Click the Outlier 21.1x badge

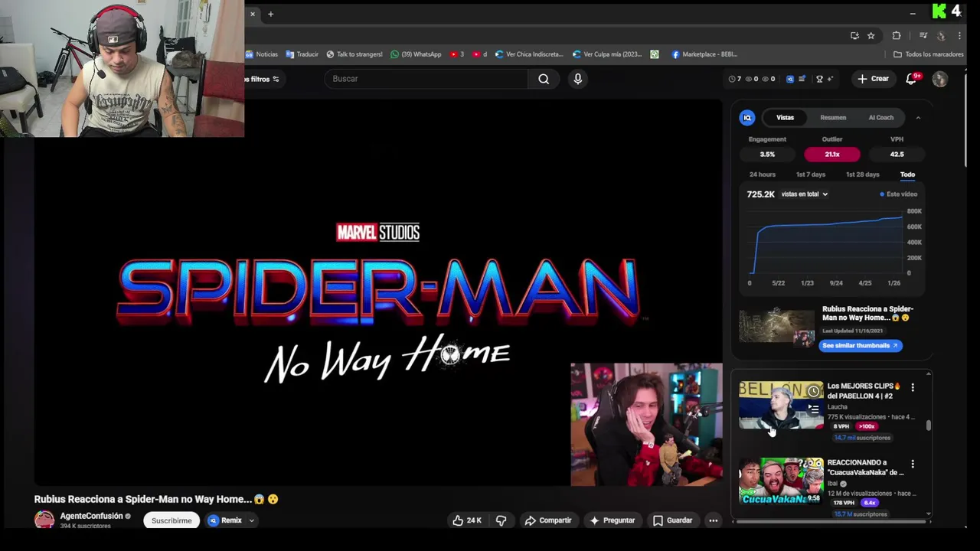(x=832, y=155)
